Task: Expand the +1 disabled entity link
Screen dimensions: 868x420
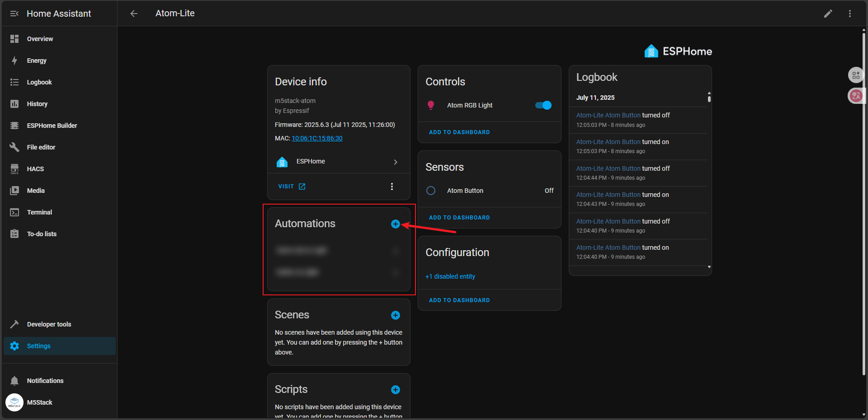Action: [x=450, y=276]
